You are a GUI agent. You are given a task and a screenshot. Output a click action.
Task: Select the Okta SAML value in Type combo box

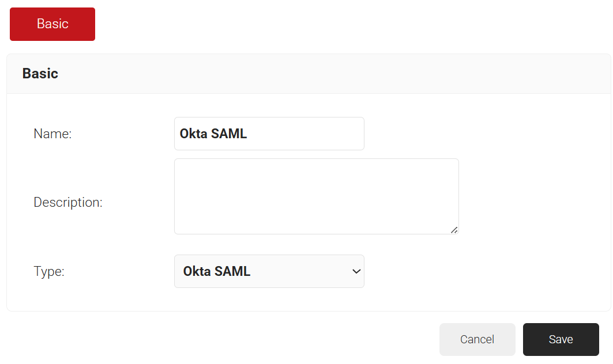click(217, 271)
